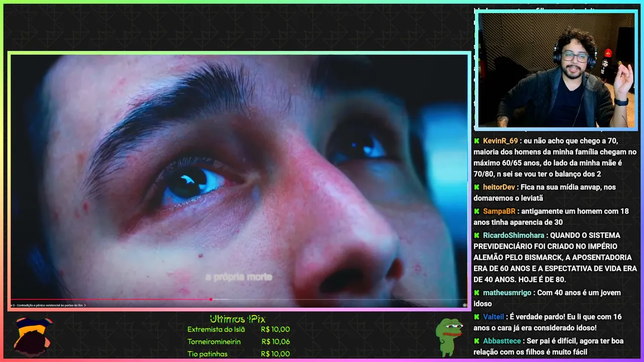Click the sad Pepe frog emote
Viewport: 644px width, 362px height.
click(449, 337)
